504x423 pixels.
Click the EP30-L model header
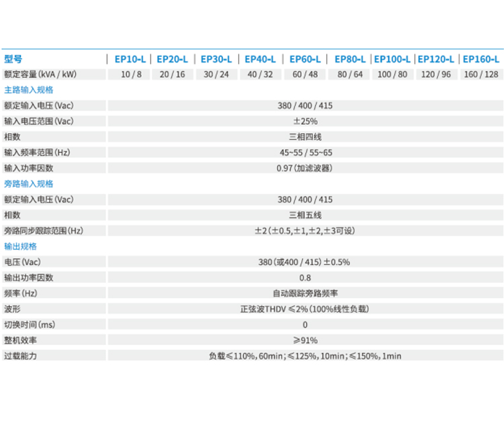point(216,59)
